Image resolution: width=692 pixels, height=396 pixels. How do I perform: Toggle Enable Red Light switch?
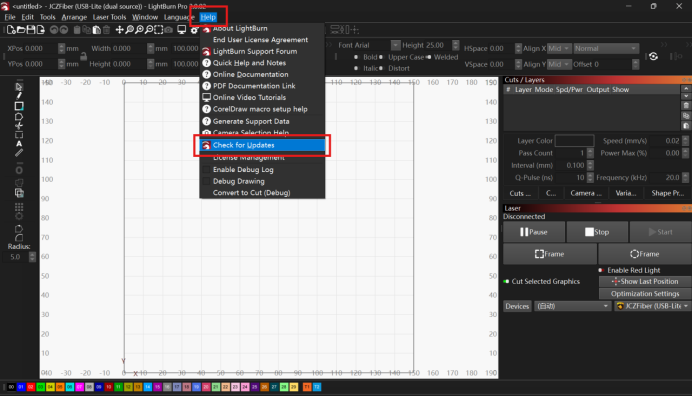(x=601, y=270)
